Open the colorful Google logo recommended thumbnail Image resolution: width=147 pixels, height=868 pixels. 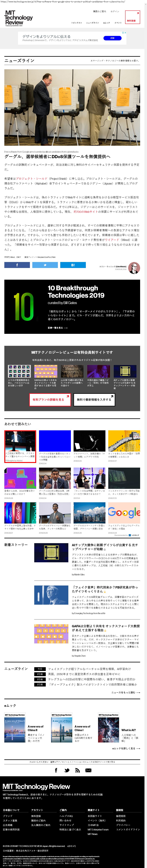pos(124,513)
